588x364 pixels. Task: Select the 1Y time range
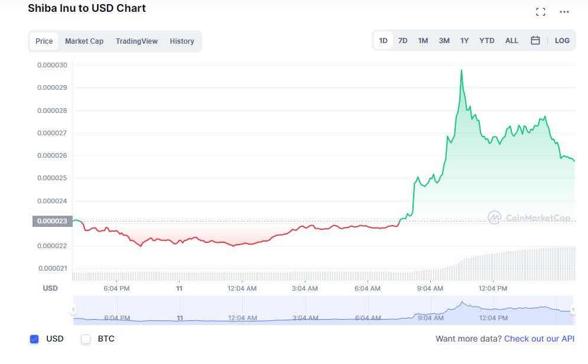click(x=464, y=41)
